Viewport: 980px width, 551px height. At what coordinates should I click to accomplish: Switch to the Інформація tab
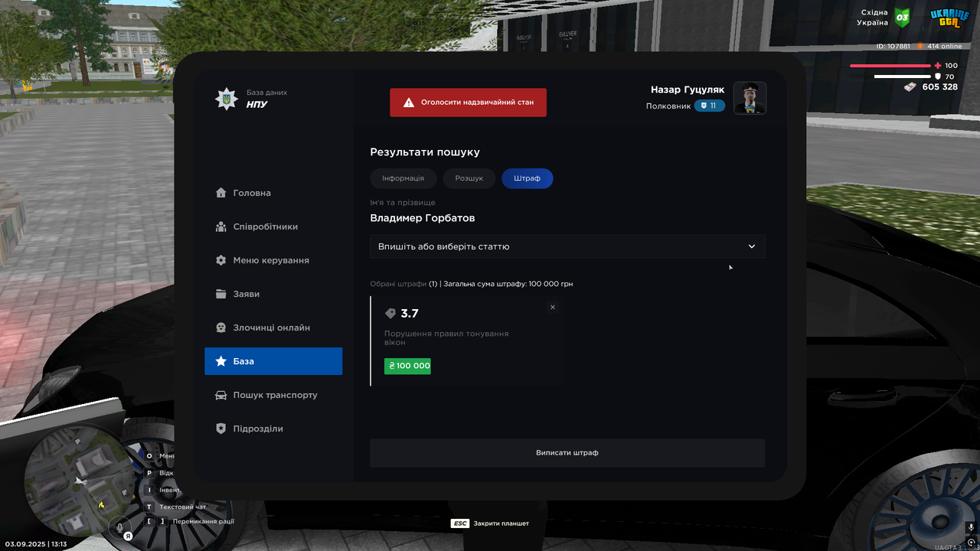403,178
